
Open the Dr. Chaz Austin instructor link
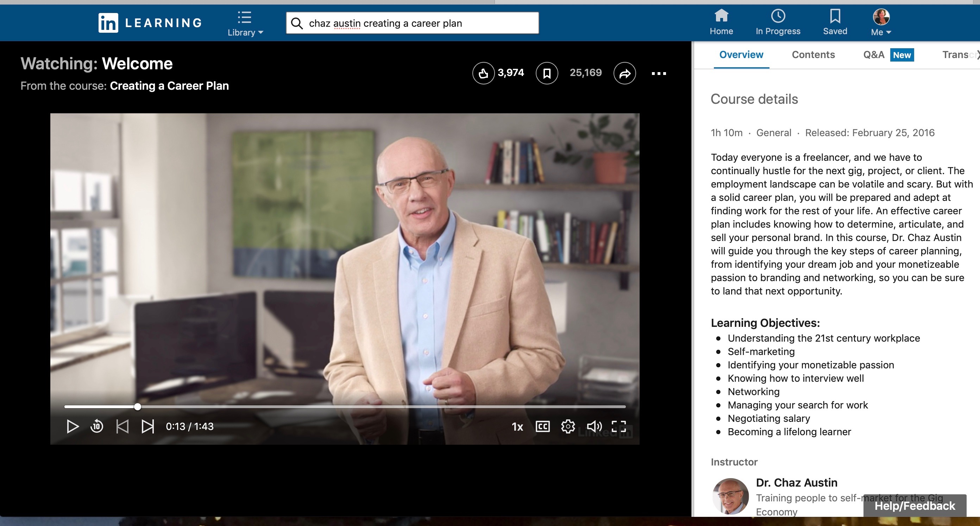[x=796, y=482]
